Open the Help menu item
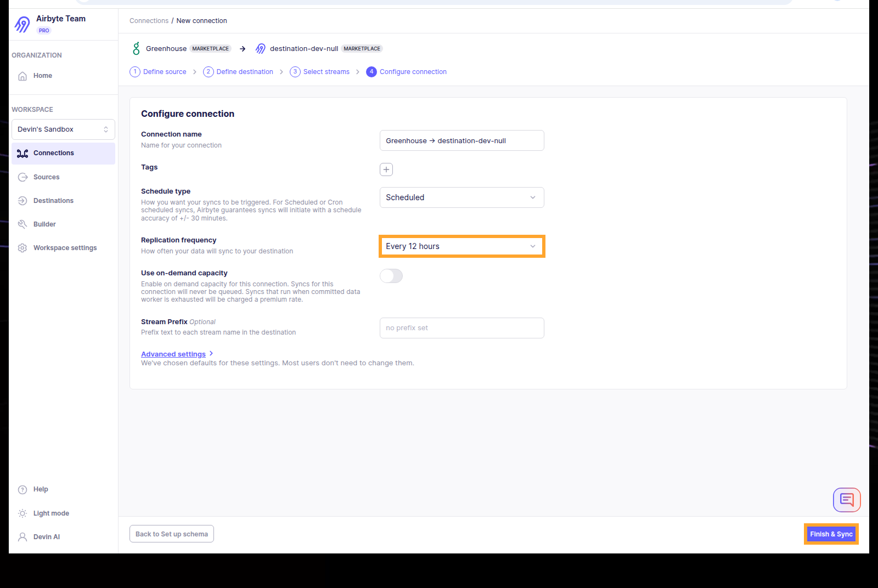The width and height of the screenshot is (878, 588). pos(63,489)
